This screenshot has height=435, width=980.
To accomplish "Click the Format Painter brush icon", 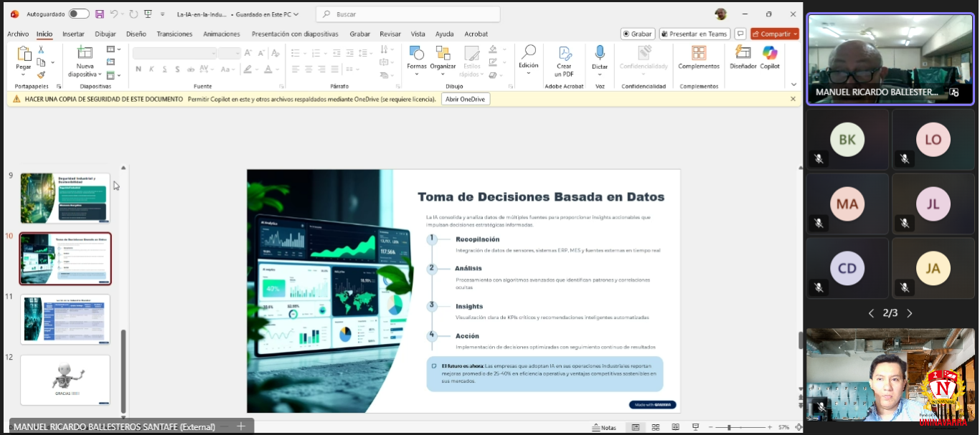I will [x=41, y=75].
